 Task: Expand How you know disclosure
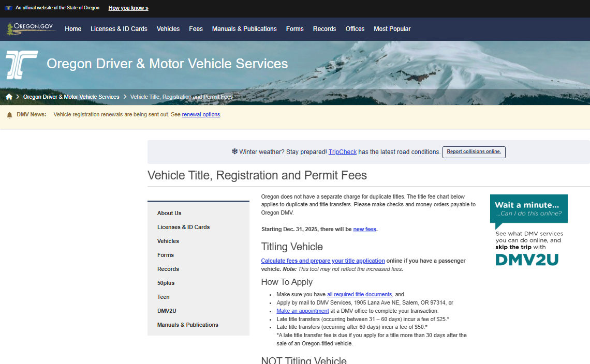point(128,8)
